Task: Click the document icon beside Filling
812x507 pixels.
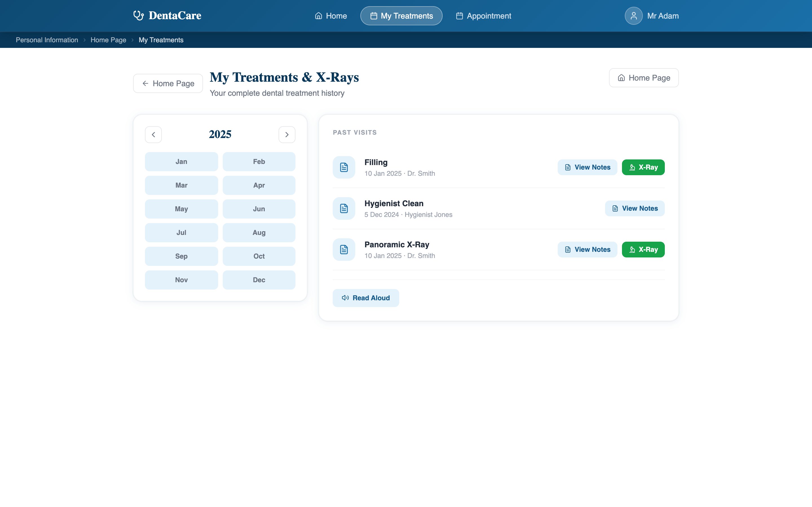Action: coord(344,167)
